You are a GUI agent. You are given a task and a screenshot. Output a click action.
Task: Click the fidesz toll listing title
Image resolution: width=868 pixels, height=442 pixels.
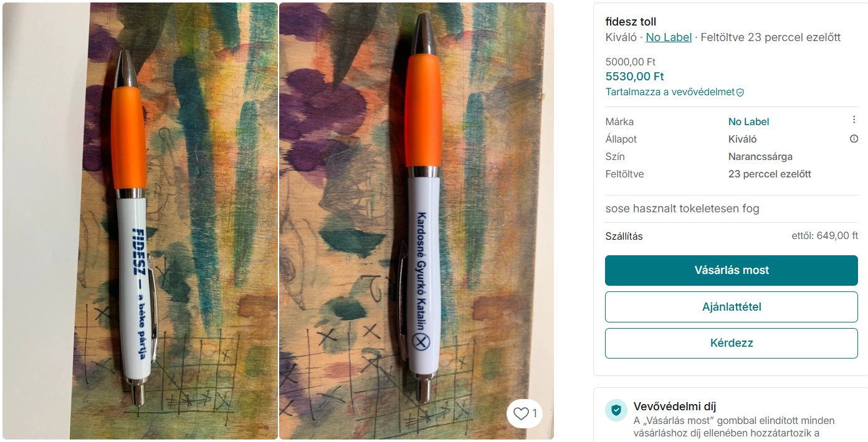pos(631,22)
